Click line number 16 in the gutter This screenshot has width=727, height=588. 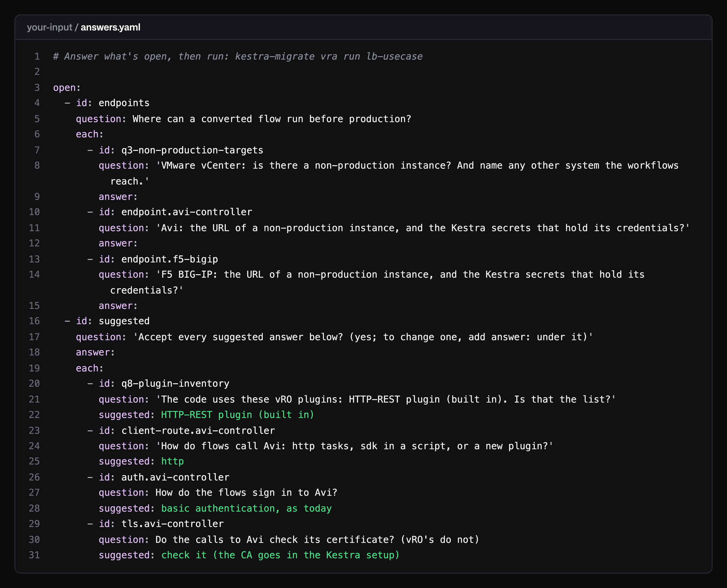pos(34,321)
